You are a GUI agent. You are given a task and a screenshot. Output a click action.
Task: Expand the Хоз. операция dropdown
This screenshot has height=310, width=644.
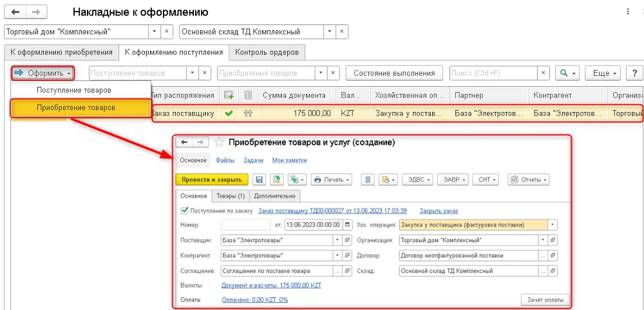[553, 224]
